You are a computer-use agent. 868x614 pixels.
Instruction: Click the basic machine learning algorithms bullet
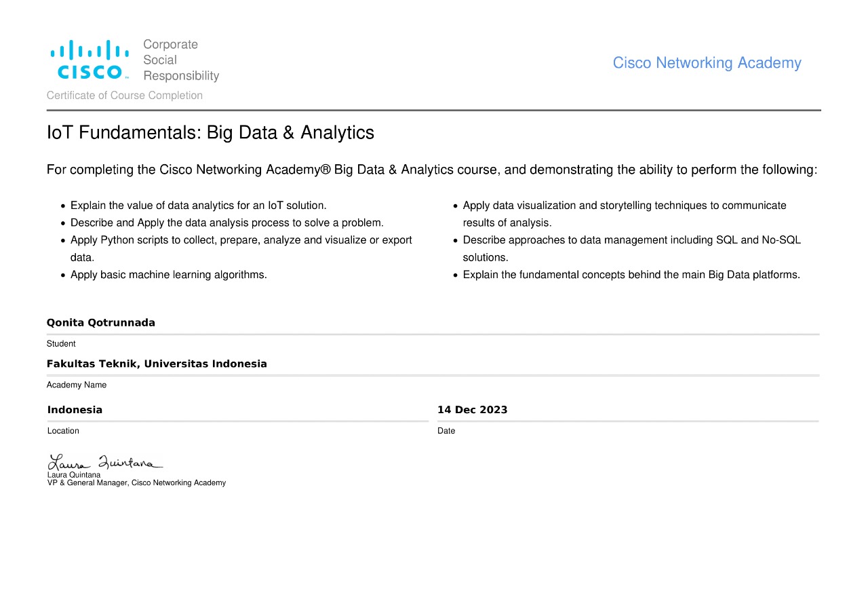click(169, 275)
